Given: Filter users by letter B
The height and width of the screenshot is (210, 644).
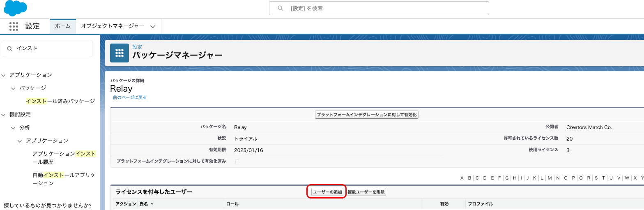Looking at the screenshot, I should coord(469,178).
